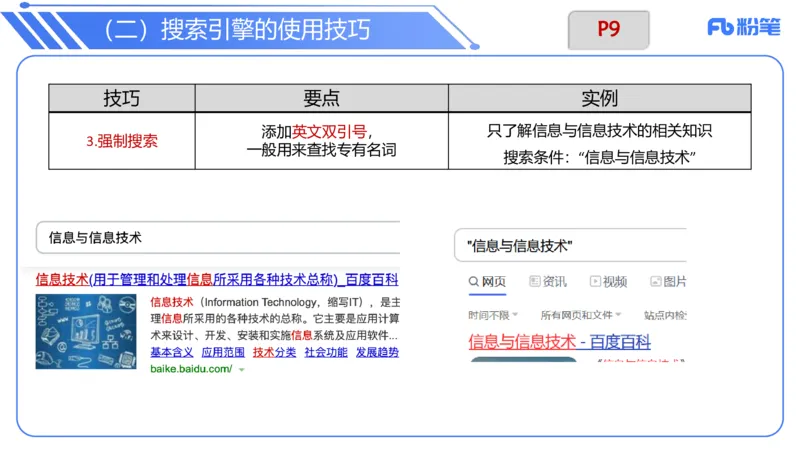Open the 时间不限 filter dropdown
Viewport: 800px width, 450px height.
coord(493,315)
